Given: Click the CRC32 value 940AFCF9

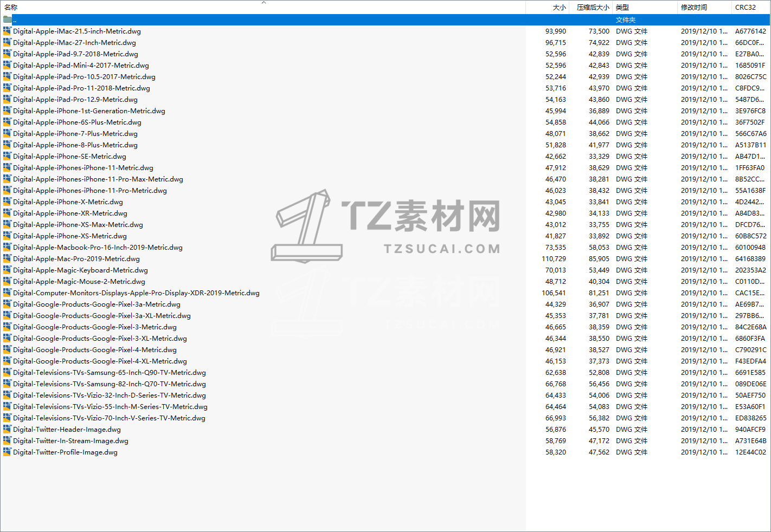Looking at the screenshot, I should pyautogui.click(x=751, y=430).
